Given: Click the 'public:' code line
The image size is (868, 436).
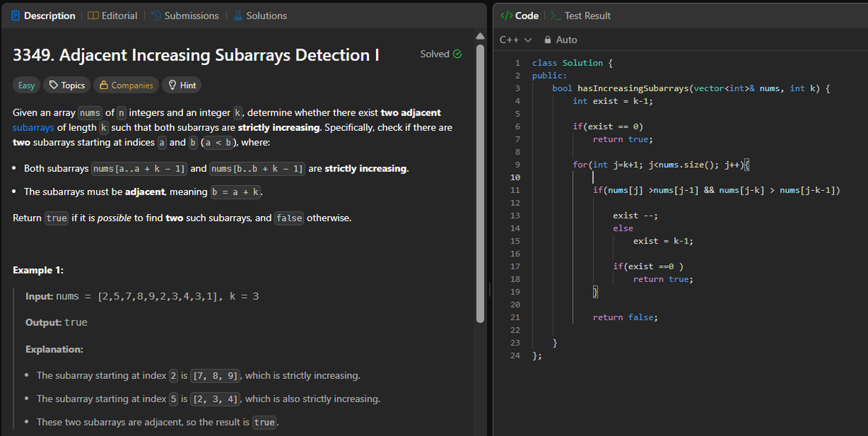Looking at the screenshot, I should tap(550, 75).
